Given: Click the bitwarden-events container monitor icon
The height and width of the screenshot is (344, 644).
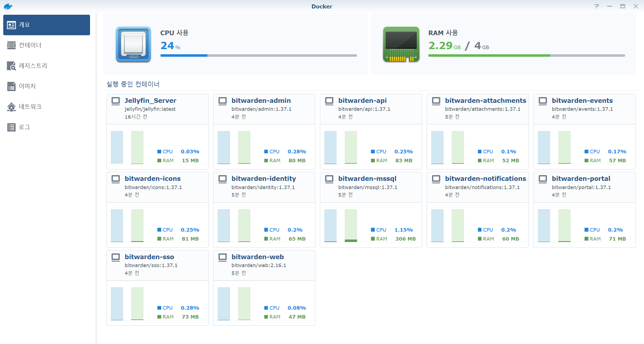Looking at the screenshot, I should pyautogui.click(x=543, y=101).
